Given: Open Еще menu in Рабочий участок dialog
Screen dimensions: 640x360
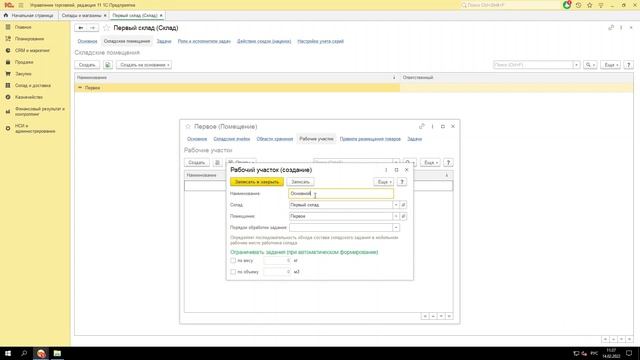Looking at the screenshot, I should tap(384, 182).
